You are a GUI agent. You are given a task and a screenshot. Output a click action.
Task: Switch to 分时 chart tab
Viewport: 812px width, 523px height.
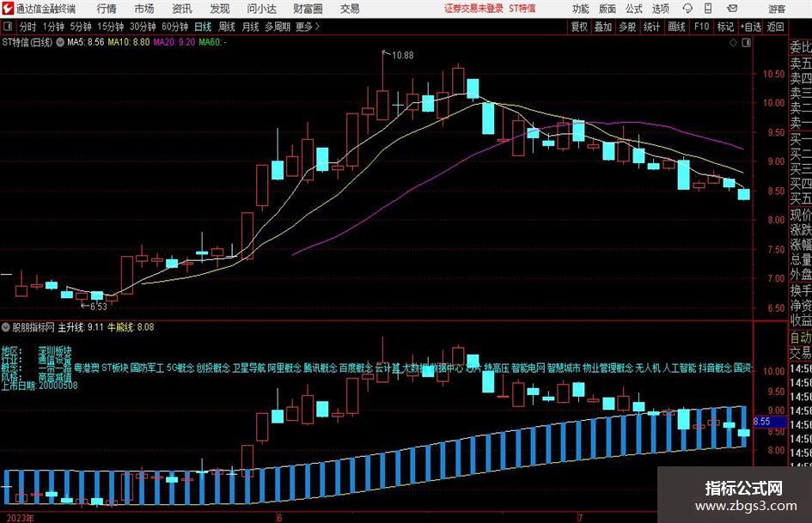[27, 27]
